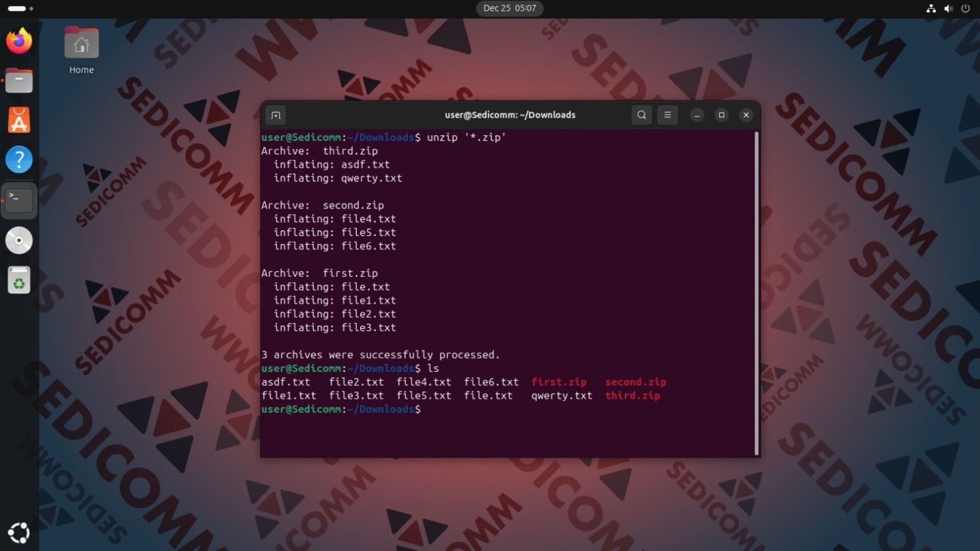The image size is (980, 551).
Task: Open Ubuntu App Center dock icon
Action: tap(19, 120)
